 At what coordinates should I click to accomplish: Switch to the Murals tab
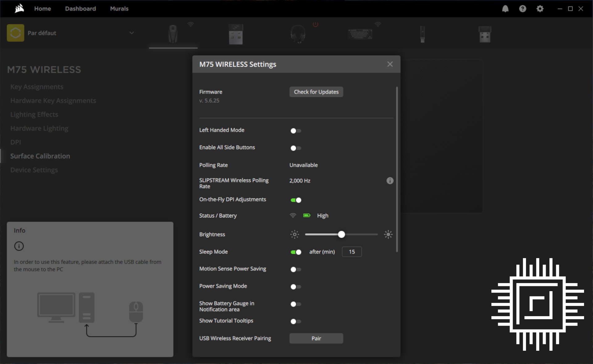click(x=119, y=9)
